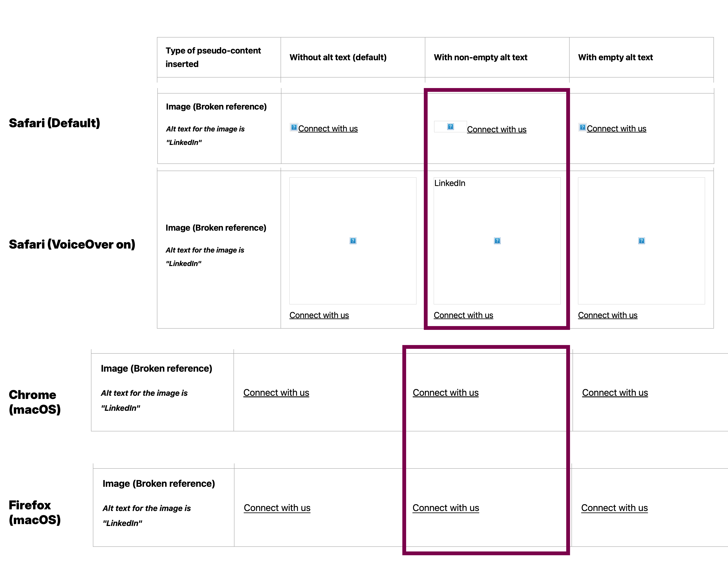The image size is (728, 586).
Task: Open Safari Default "Connect with us" link, non-empty alt
Action: (x=496, y=130)
